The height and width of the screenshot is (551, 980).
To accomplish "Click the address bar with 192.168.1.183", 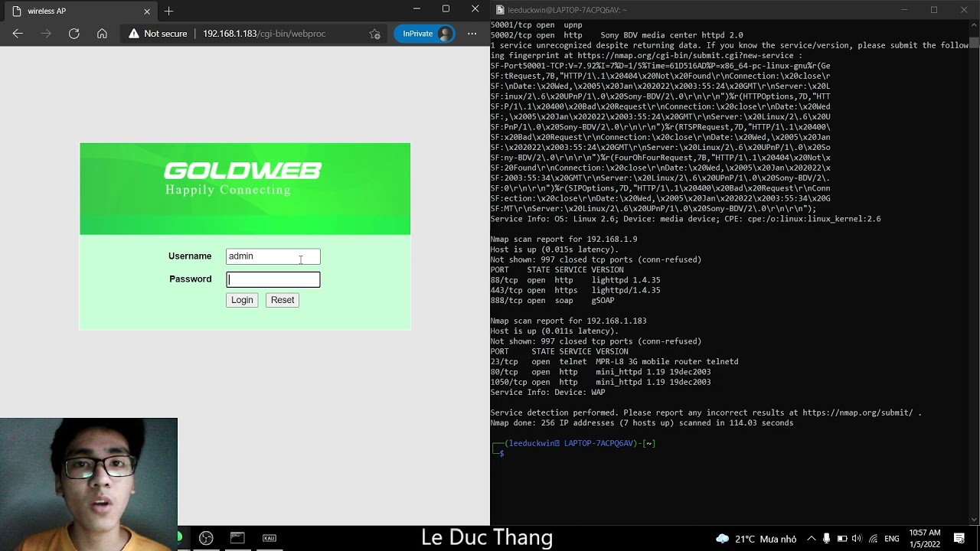I will click(264, 34).
